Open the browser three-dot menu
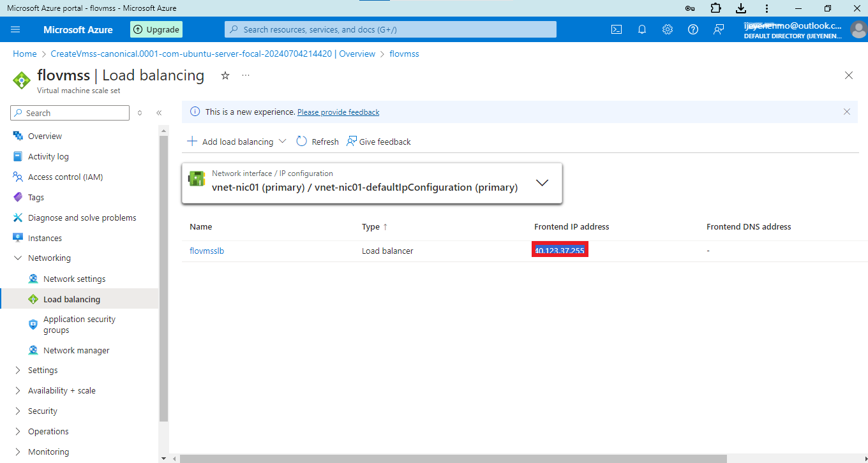This screenshot has height=463, width=868. coord(767,8)
